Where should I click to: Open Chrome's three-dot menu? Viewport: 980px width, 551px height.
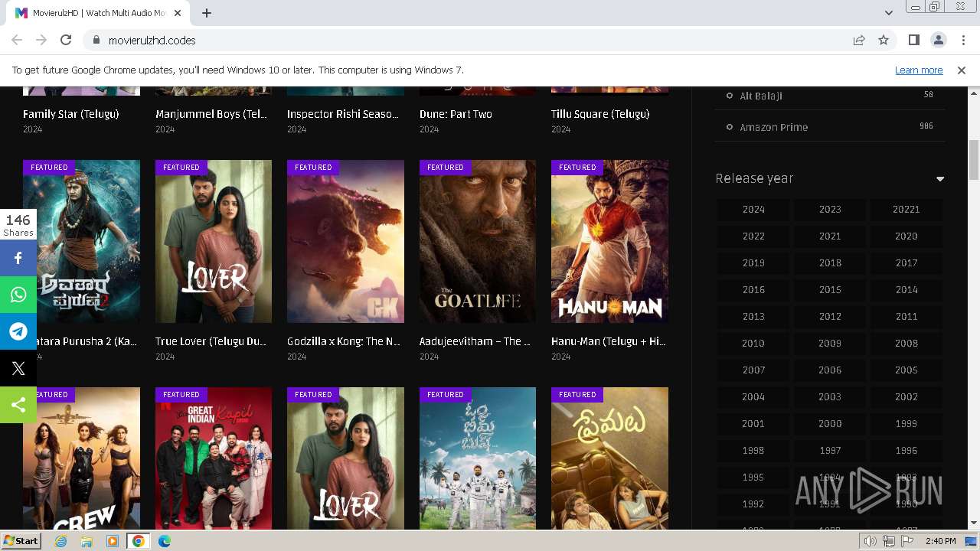pos(962,40)
